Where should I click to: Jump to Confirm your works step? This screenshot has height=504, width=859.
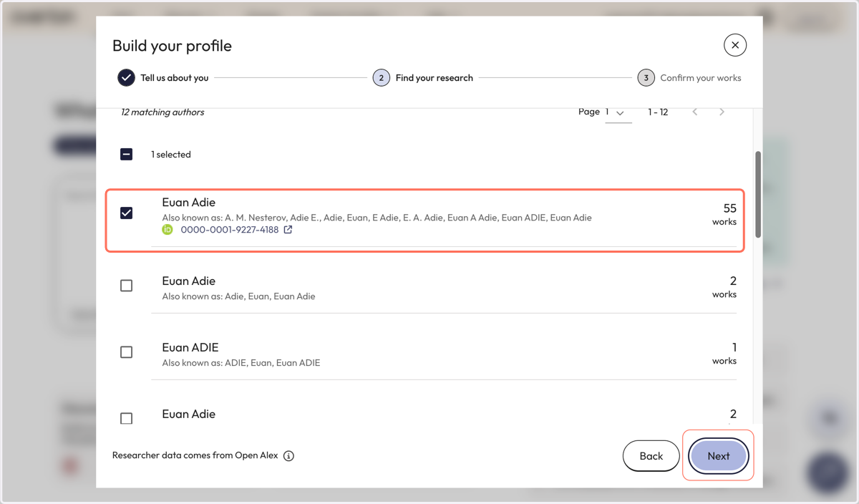click(x=690, y=78)
